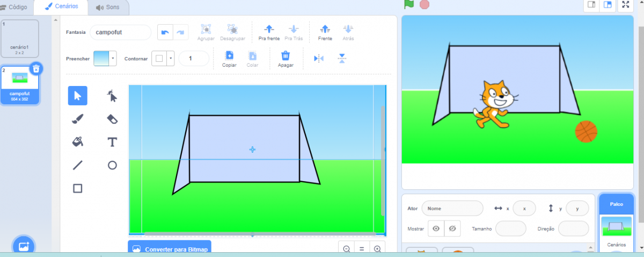Image resolution: width=644 pixels, height=257 pixels.
Task: Select the Eraser tool
Action: point(112,119)
